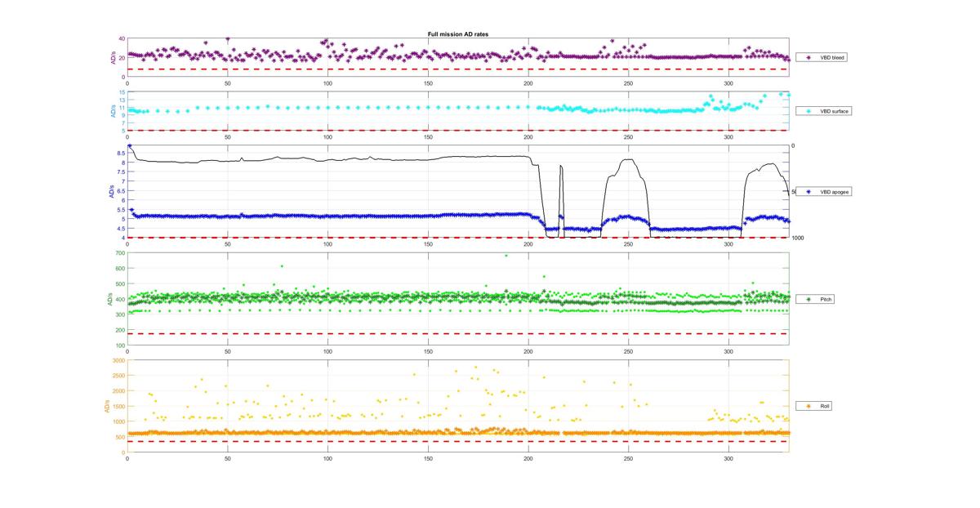Click x-axis tick 150 under the Roll plot
The image size is (980, 508).
pos(428,458)
